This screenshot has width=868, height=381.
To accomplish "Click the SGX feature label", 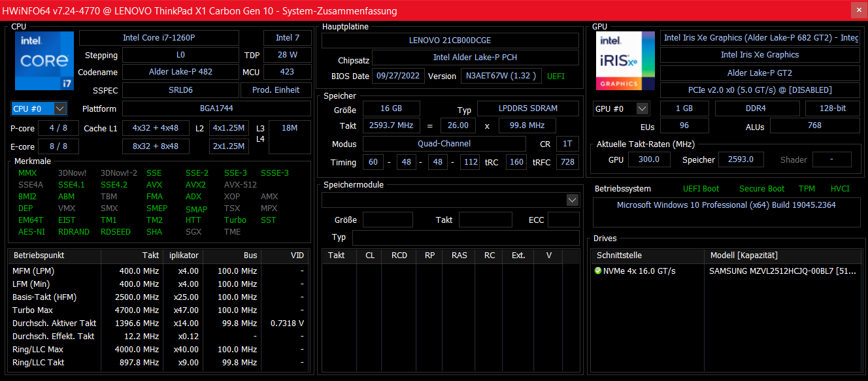I will [x=193, y=232].
